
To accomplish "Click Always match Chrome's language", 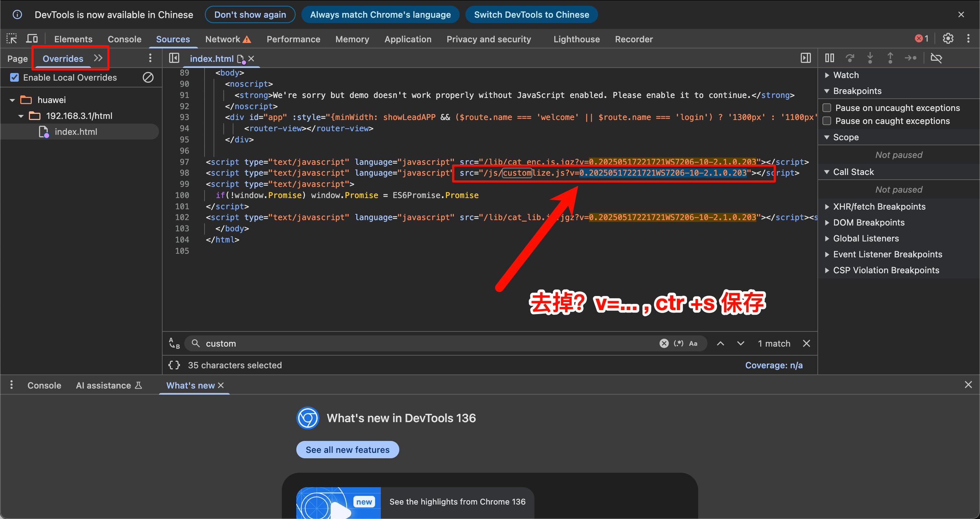I will point(381,14).
